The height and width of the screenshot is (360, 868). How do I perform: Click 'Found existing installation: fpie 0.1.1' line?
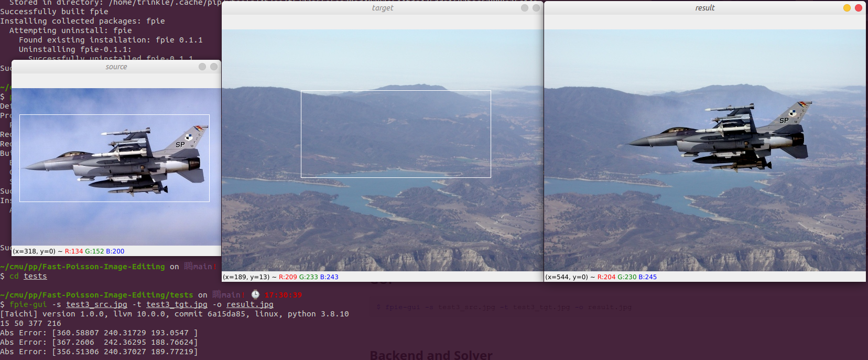click(111, 40)
